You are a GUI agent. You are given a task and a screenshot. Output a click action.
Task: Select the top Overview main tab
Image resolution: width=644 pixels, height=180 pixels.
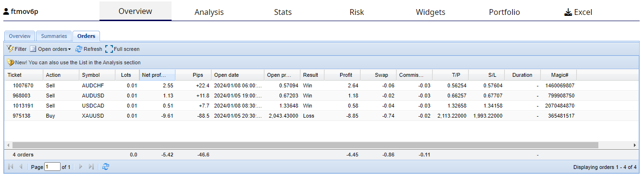[136, 11]
